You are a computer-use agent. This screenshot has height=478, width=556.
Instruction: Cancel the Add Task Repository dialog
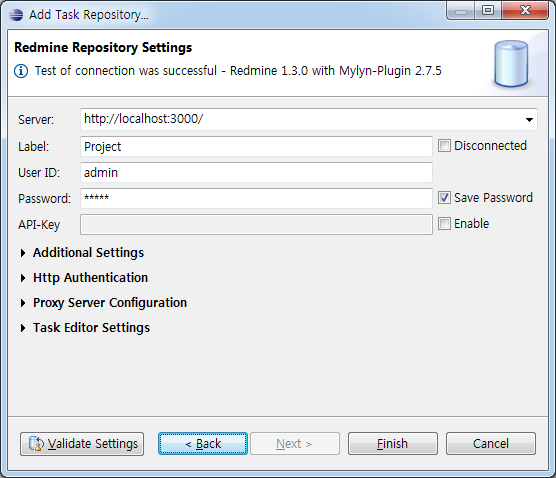click(491, 444)
